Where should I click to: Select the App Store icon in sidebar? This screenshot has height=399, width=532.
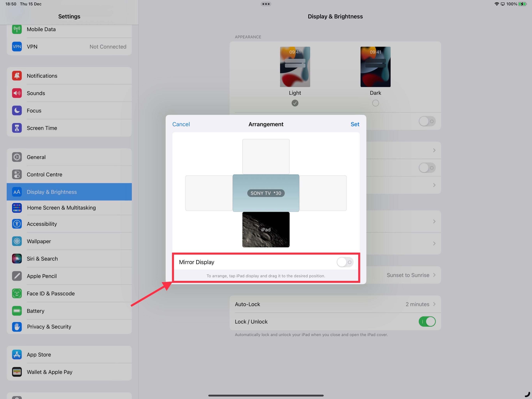click(17, 355)
